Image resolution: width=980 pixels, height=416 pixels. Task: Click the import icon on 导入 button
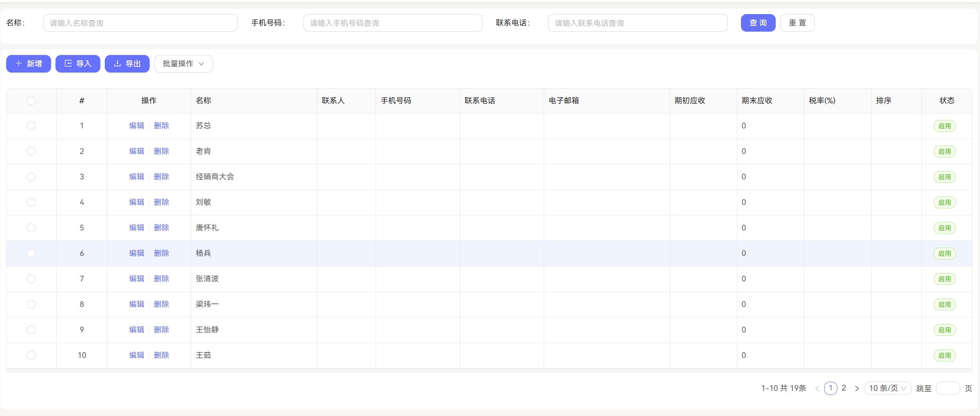(68, 63)
